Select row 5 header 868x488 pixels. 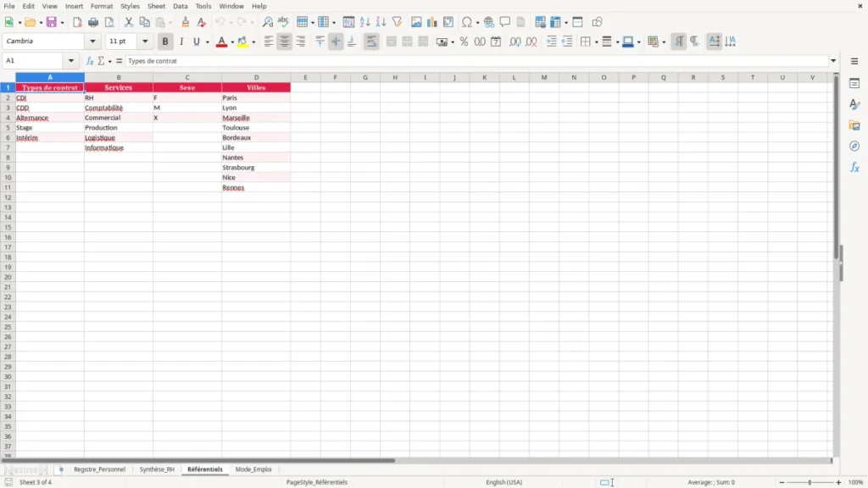tap(8, 128)
